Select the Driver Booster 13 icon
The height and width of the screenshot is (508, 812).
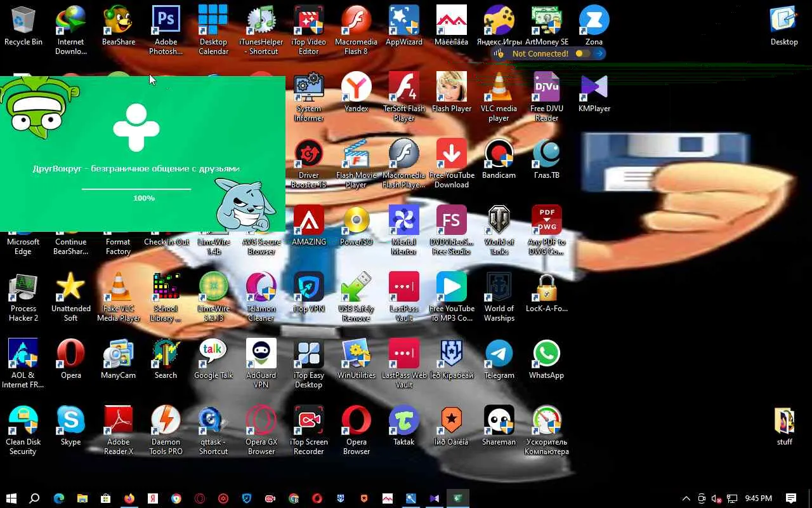point(309,164)
